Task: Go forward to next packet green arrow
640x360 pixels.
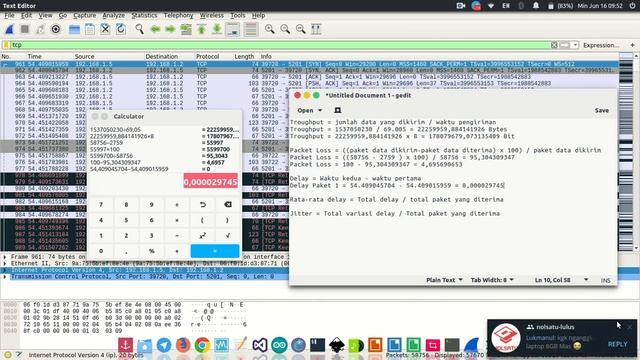Action: pos(170,29)
